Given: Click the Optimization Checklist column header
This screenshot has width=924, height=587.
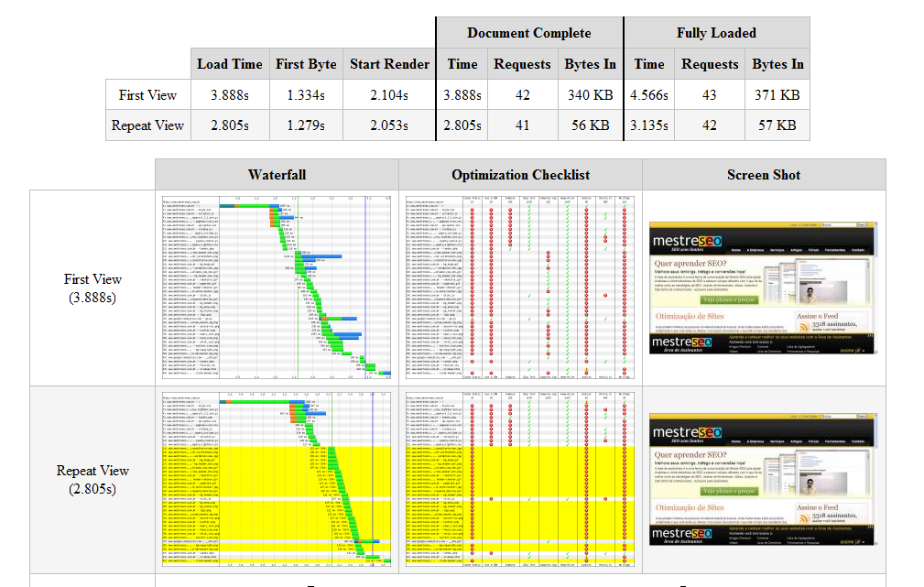Looking at the screenshot, I should pos(520,174).
